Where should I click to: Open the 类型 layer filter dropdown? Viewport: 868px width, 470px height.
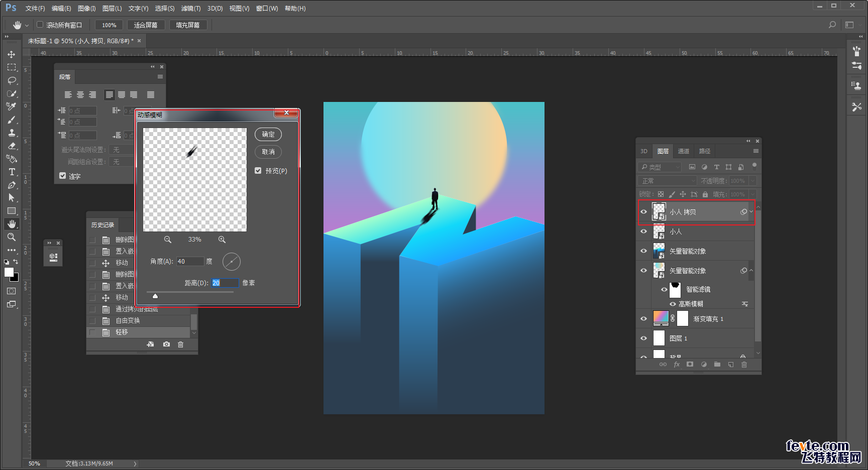[660, 167]
